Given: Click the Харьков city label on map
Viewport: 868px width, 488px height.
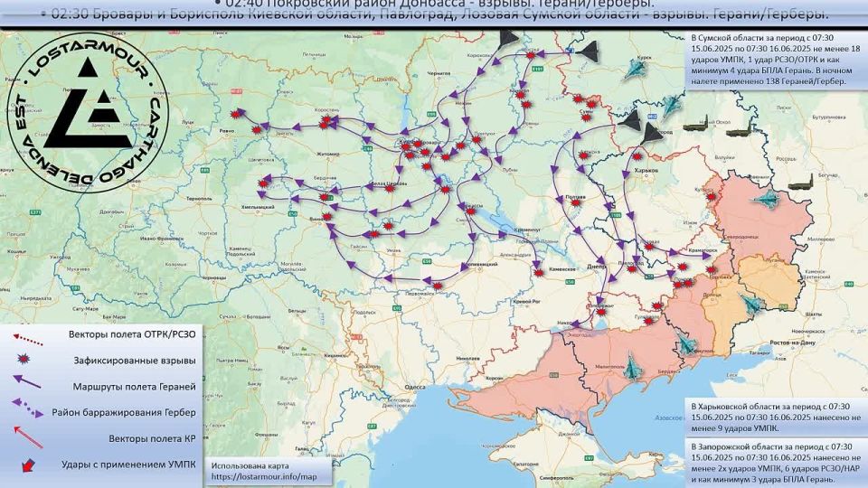Looking at the screenshot, I should [x=646, y=170].
